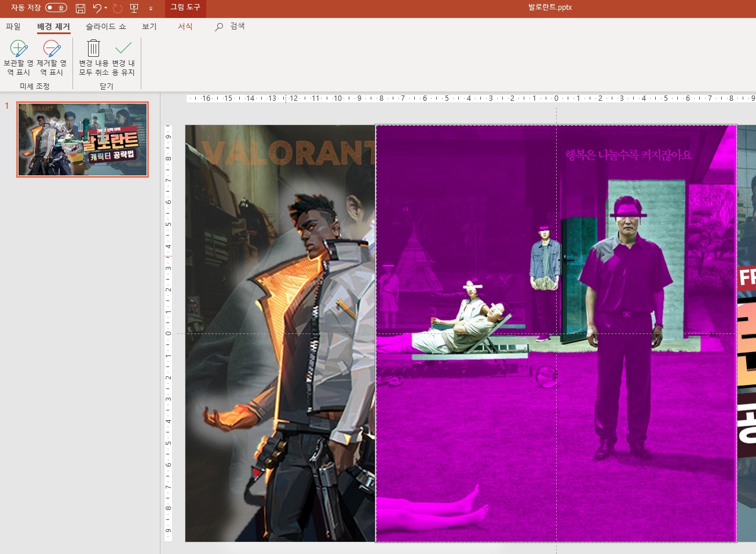This screenshot has height=554, width=756.
Task: Click the 발로란트.pptx file title
Action: point(550,8)
